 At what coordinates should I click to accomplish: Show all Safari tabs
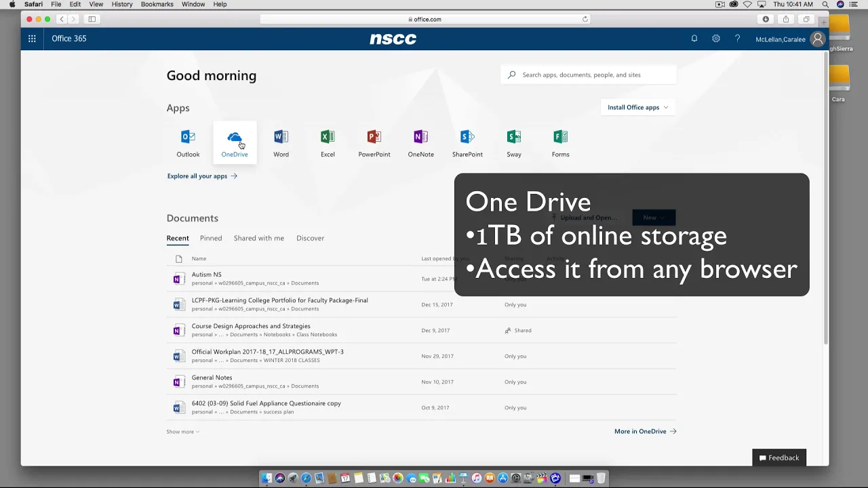[x=806, y=19]
